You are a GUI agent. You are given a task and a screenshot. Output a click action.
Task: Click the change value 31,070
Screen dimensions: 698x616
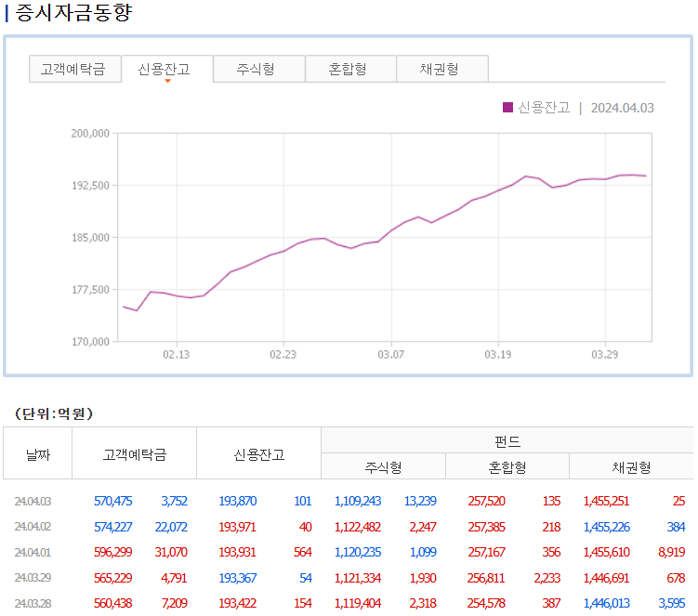[x=171, y=552]
